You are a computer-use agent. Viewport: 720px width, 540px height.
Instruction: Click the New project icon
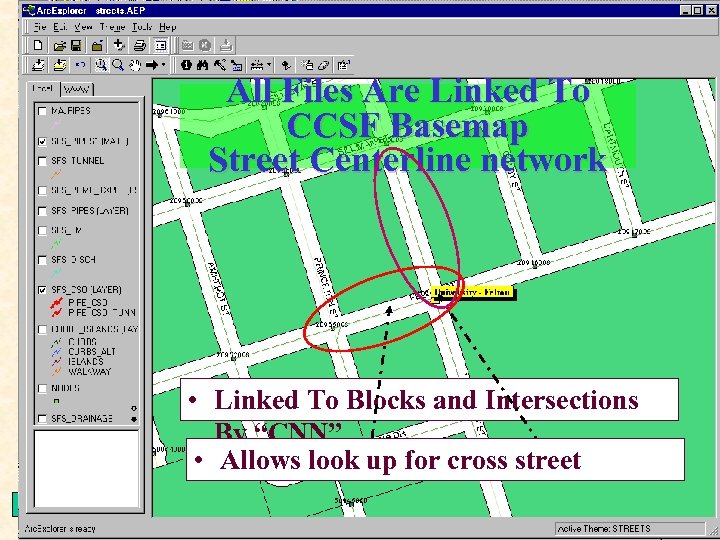[38, 45]
